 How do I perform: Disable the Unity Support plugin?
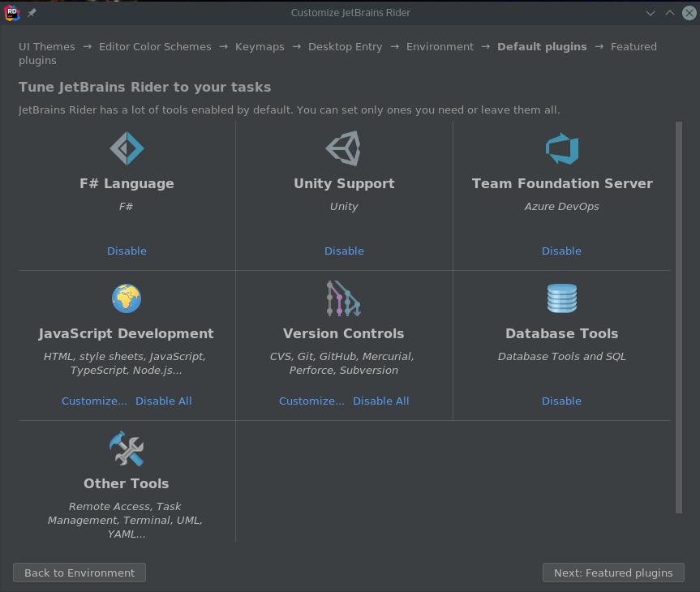click(x=344, y=251)
